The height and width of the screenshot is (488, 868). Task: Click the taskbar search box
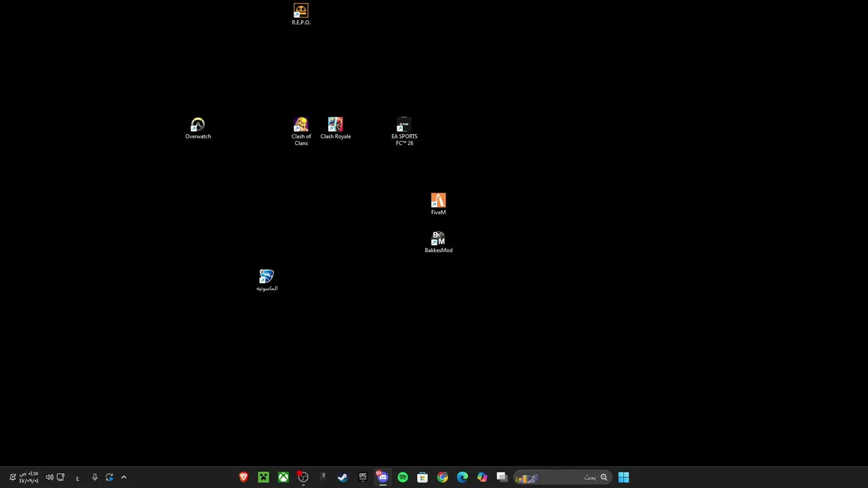point(562,477)
